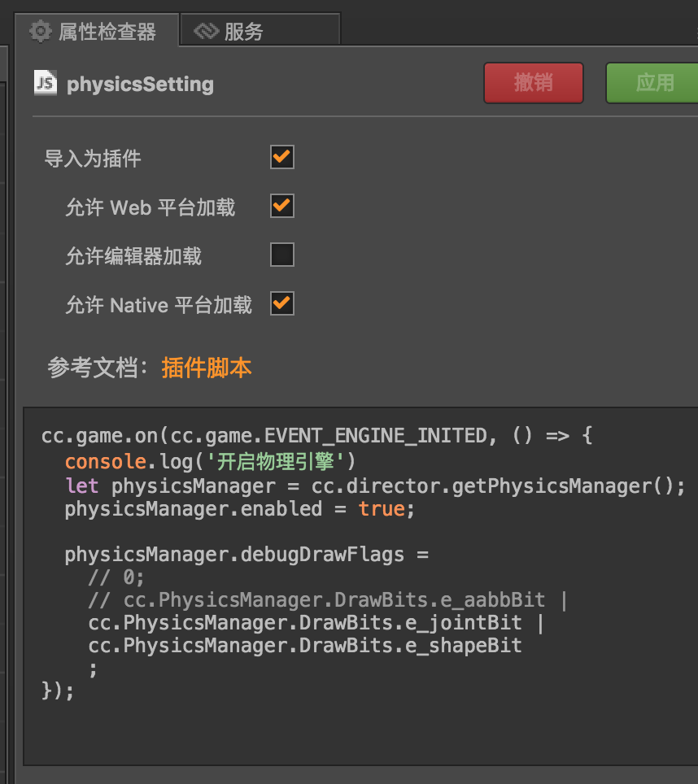698x784 pixels.
Task: Select the 属性检查器 tab label
Action: coord(107,32)
